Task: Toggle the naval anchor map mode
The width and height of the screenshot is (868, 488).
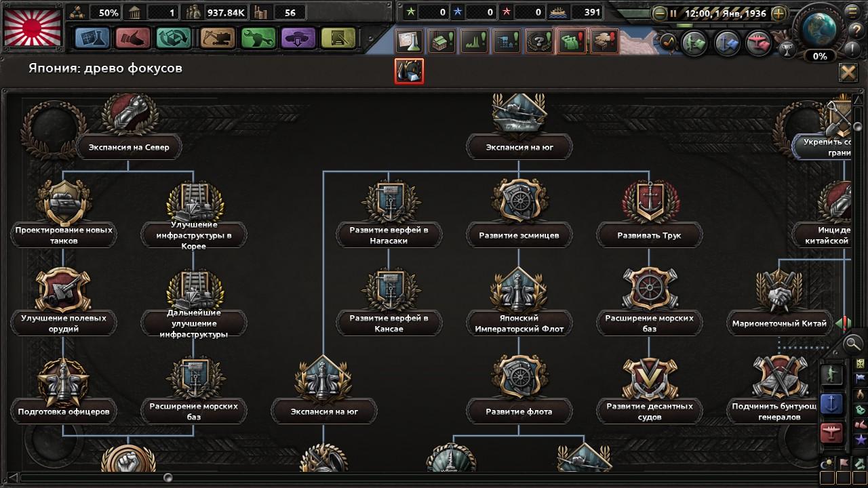Action: [x=831, y=404]
